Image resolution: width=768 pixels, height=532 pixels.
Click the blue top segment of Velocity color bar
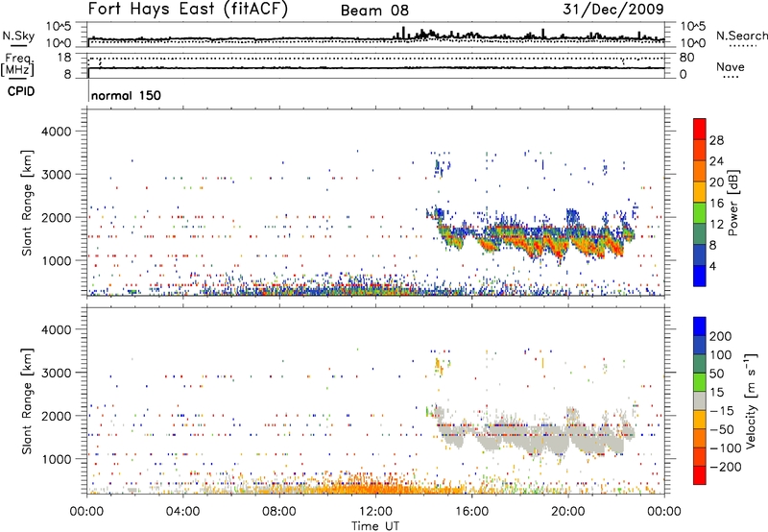[x=700, y=326]
